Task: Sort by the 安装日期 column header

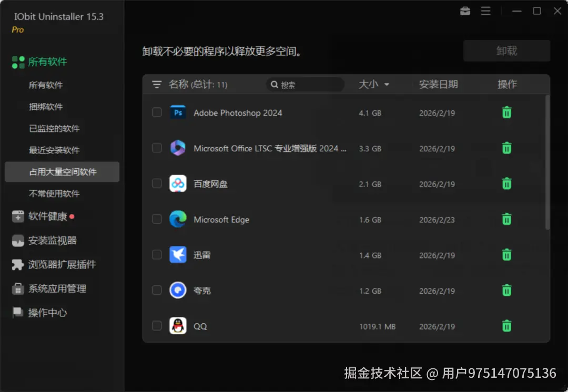Action: pos(438,85)
